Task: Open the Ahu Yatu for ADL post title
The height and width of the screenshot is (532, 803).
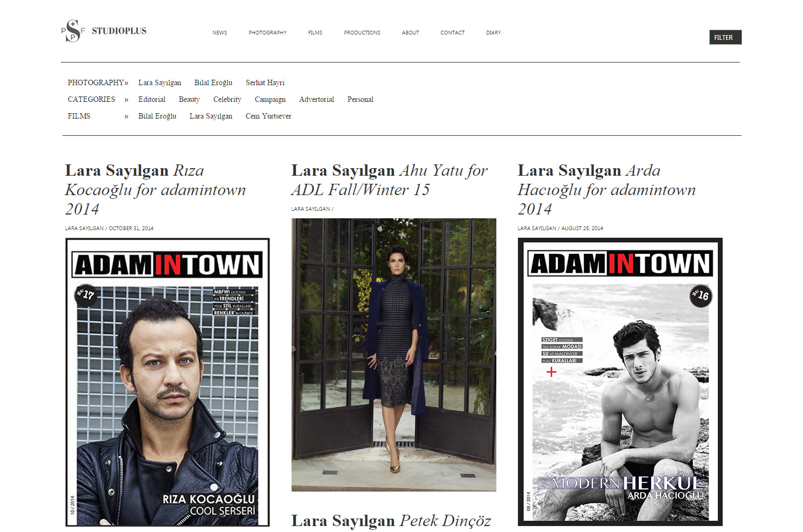Action: [x=389, y=180]
